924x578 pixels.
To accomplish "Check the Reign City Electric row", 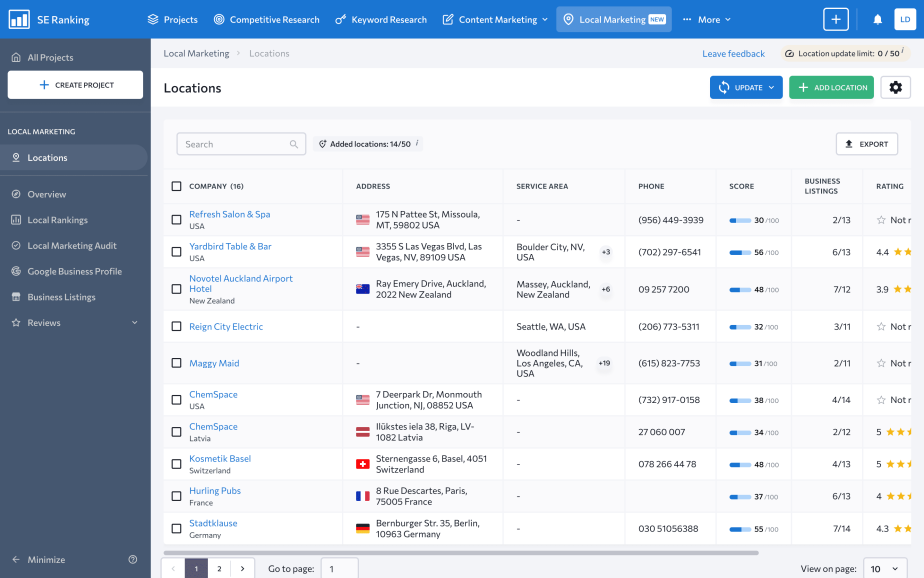I will (x=176, y=326).
